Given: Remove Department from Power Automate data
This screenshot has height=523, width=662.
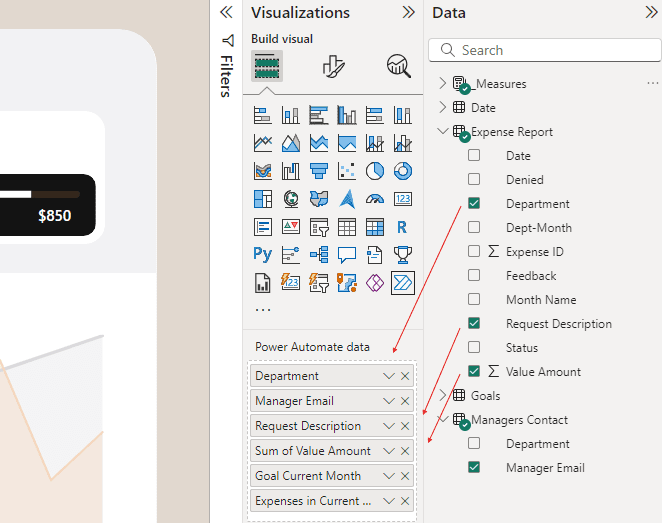Looking at the screenshot, I should (405, 376).
